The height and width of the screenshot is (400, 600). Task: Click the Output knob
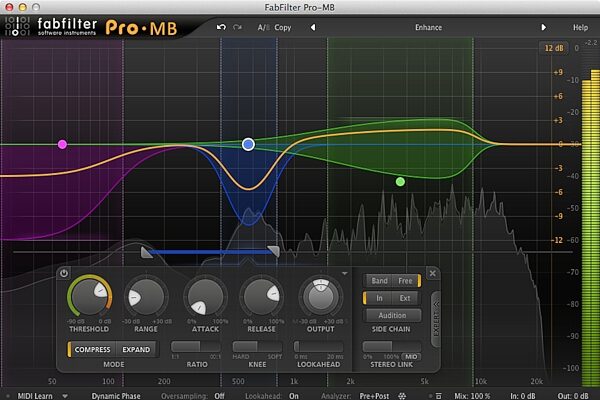pyautogui.click(x=321, y=296)
